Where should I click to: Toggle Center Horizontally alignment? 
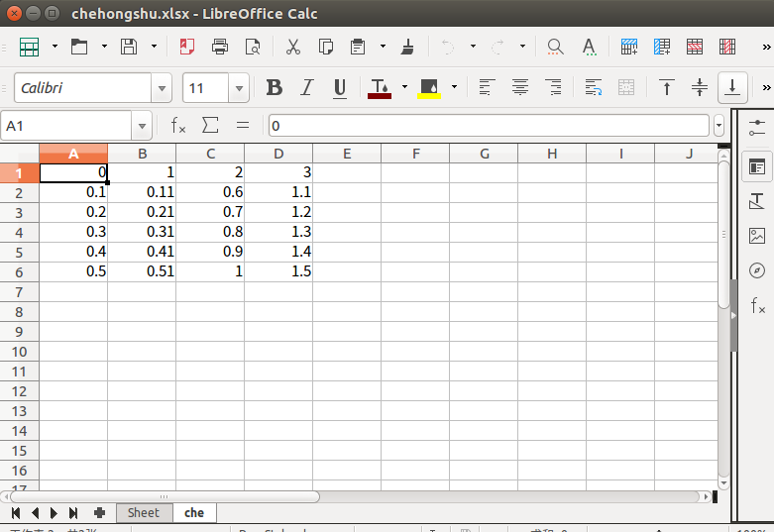pos(520,88)
